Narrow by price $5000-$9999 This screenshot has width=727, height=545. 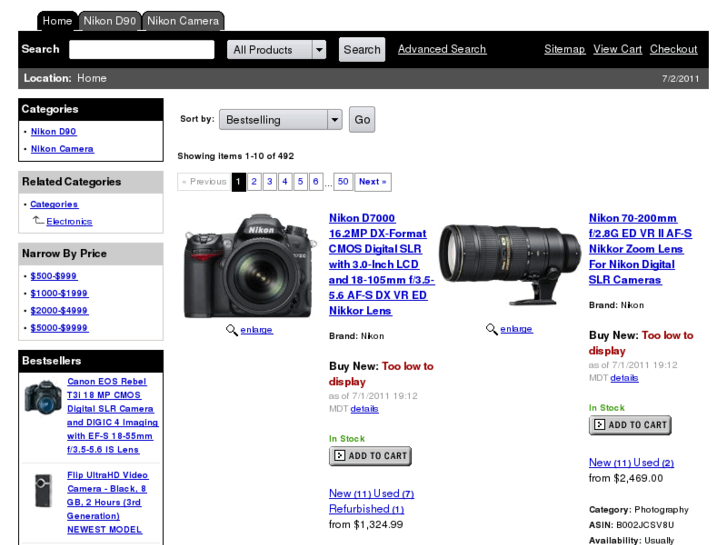59,327
